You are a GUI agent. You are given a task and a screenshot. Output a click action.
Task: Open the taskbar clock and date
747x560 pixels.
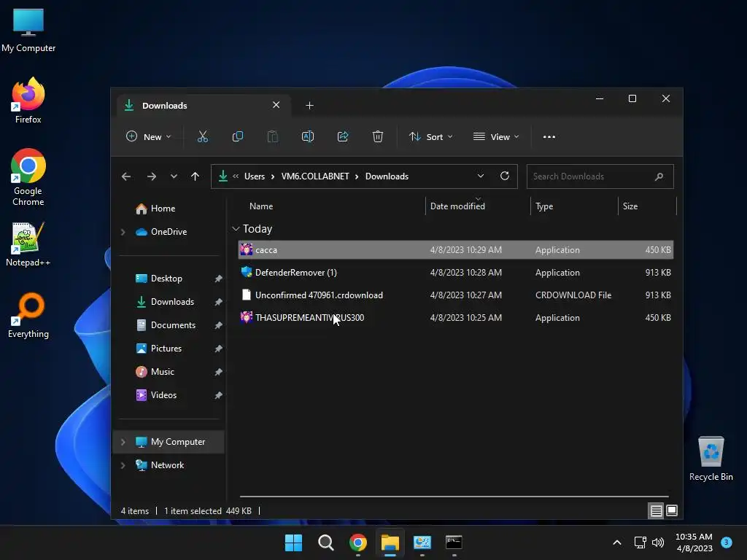pos(694,542)
